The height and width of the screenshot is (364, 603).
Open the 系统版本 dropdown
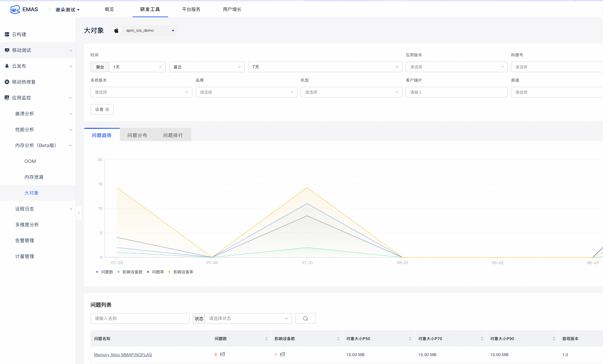141,92
